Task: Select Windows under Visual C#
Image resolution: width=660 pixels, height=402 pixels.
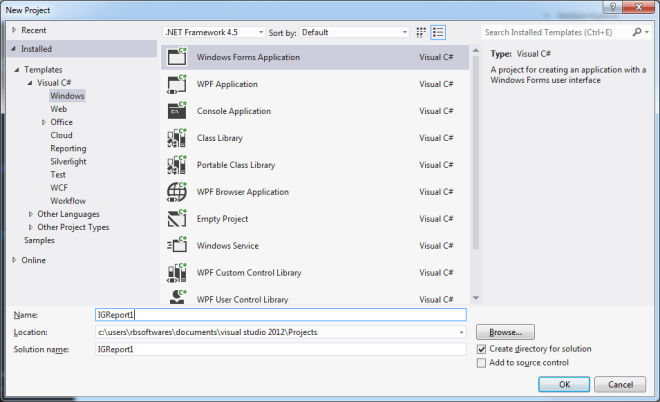Action: click(67, 96)
